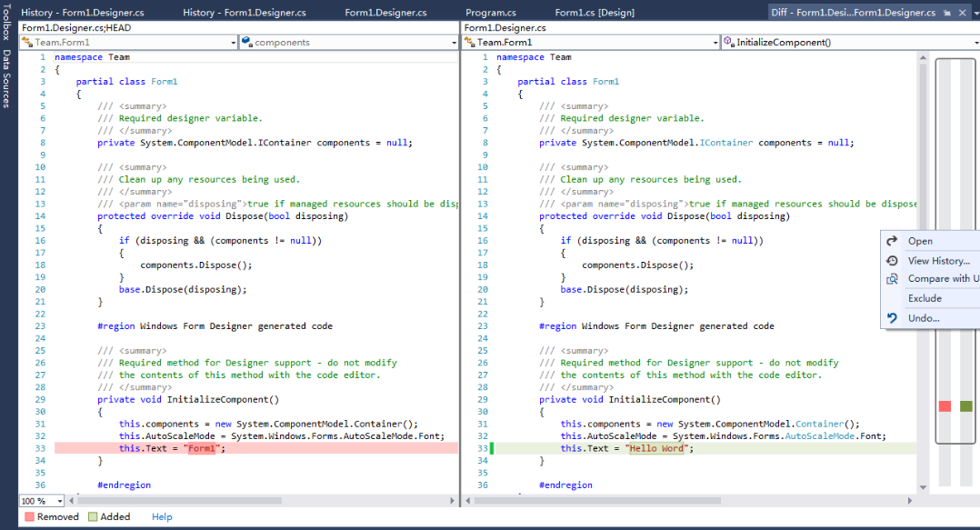Viewport: 980px width, 530px height.
Task: Click the added-line marker on line 33
Action: 492,448
